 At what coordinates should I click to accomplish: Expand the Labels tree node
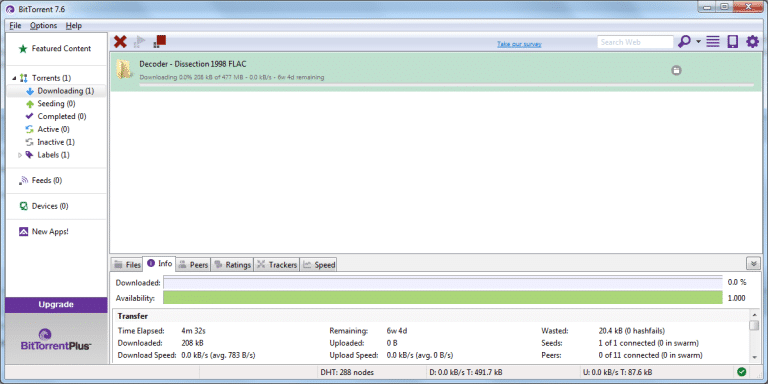[x=20, y=155]
